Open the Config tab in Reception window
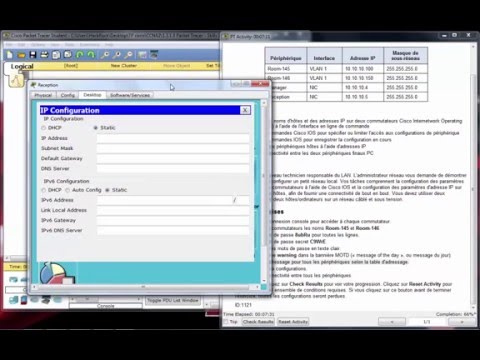 (x=68, y=95)
